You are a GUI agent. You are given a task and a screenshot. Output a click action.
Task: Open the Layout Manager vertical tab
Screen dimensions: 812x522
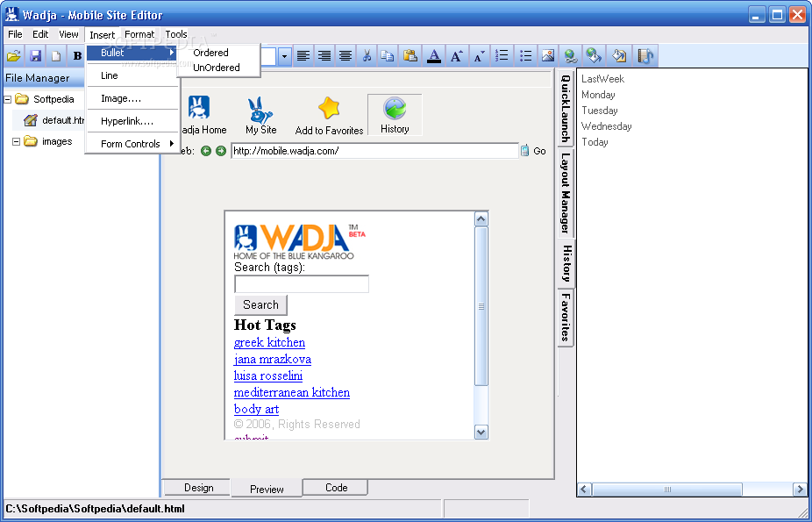566,193
